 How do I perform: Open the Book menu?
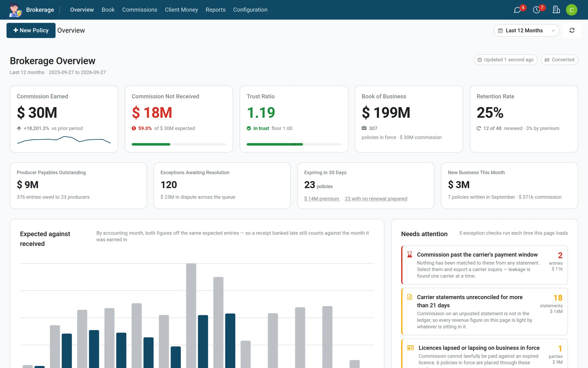point(108,10)
